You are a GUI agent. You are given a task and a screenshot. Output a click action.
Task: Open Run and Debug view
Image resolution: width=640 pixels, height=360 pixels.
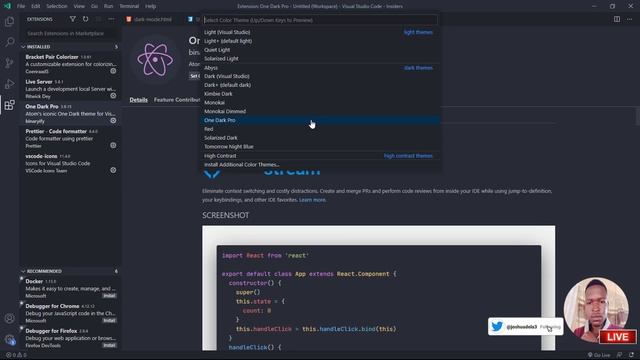pos(9,84)
